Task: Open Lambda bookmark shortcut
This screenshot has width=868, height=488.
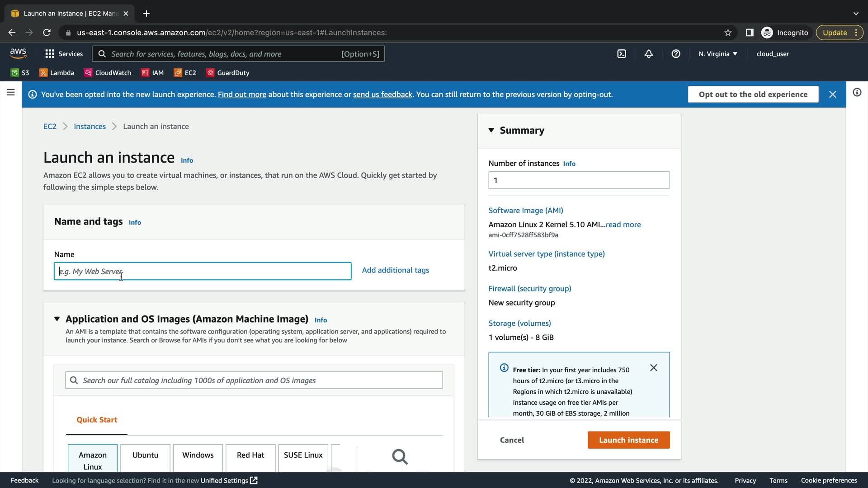Action: (57, 73)
